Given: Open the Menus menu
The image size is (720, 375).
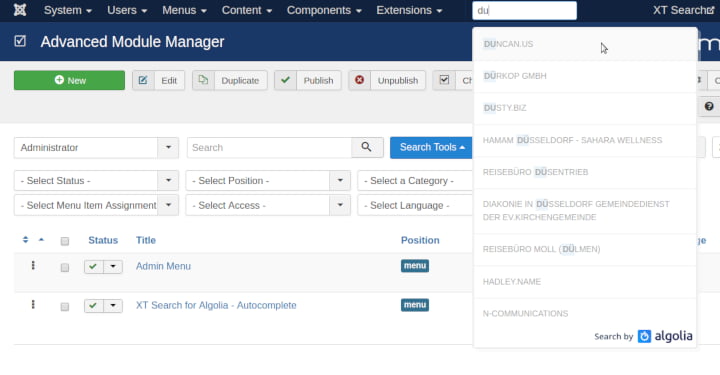Looking at the screenshot, I should point(184,10).
